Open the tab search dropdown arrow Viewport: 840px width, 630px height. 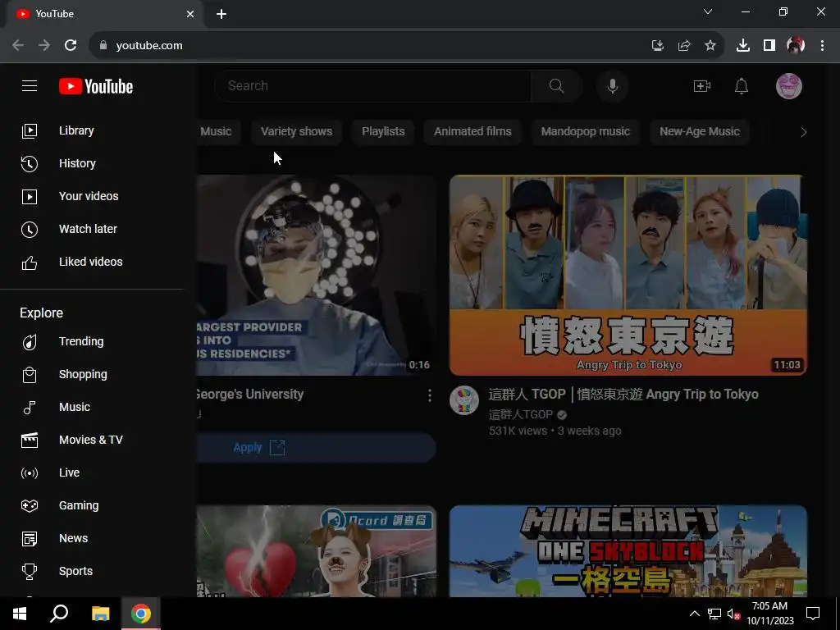tap(708, 11)
